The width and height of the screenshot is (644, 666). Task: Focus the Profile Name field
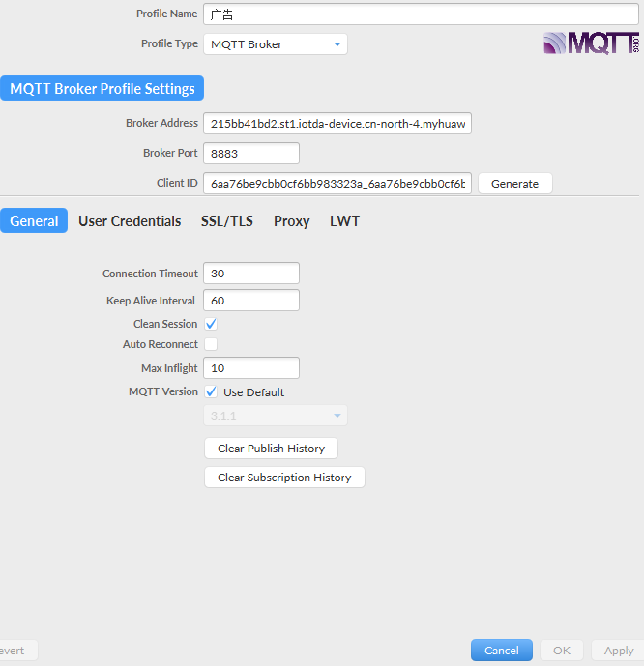click(x=421, y=14)
